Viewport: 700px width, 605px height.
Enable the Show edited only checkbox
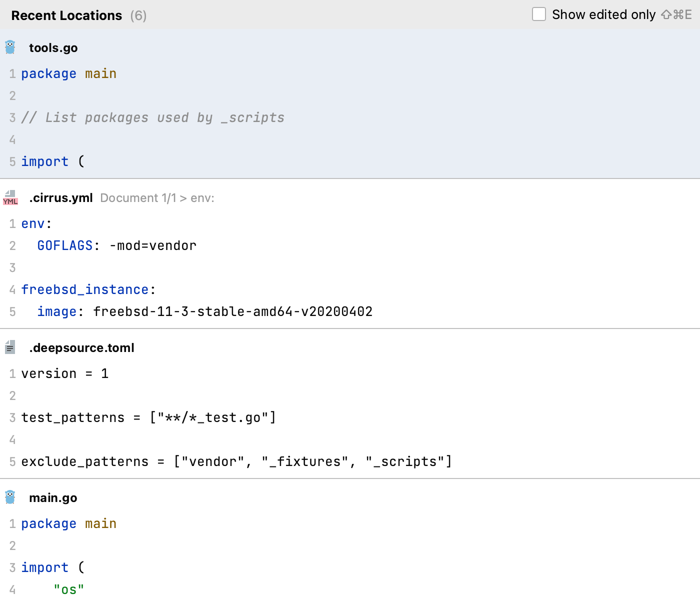pos(539,14)
